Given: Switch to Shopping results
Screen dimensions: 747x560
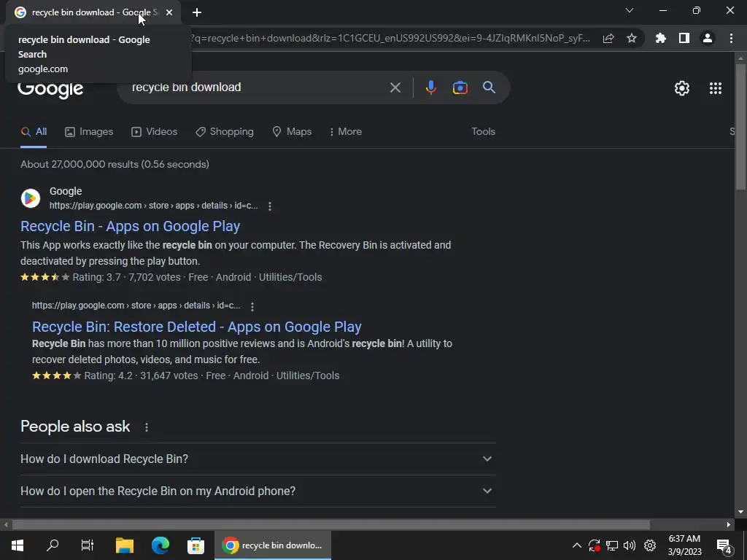Looking at the screenshot, I should (225, 132).
